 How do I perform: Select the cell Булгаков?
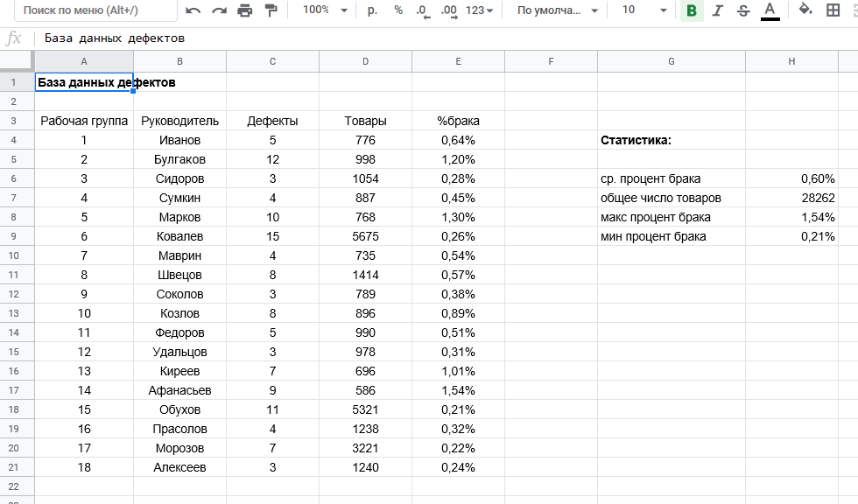pyautogui.click(x=179, y=159)
